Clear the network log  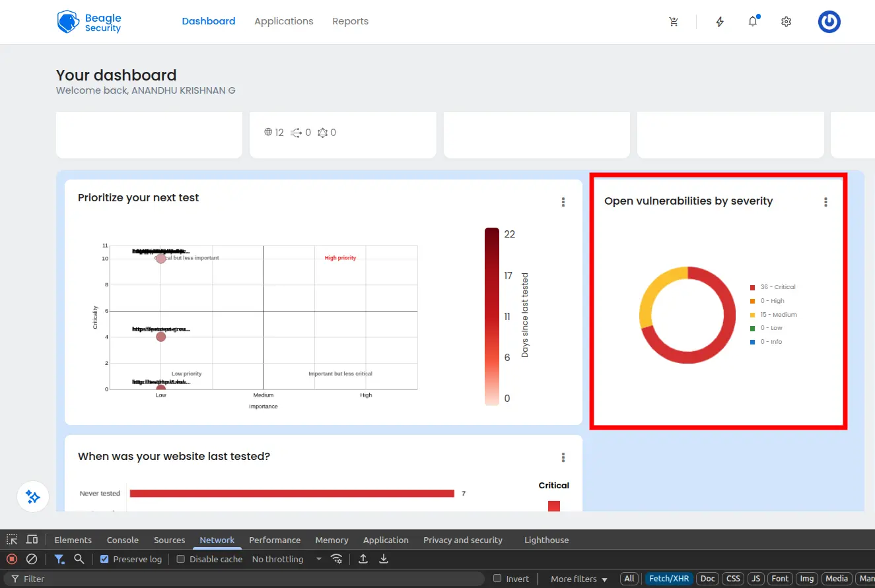tap(32, 559)
